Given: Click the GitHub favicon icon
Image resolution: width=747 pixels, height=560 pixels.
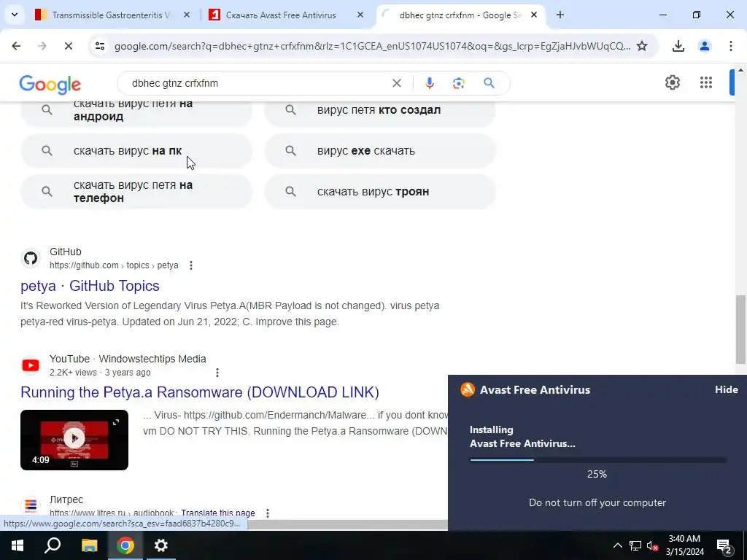Looking at the screenshot, I should 31,258.
